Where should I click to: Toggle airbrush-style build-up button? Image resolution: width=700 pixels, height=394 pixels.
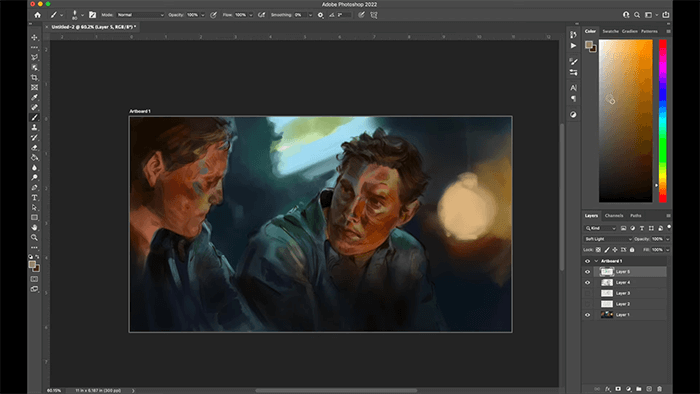coord(262,15)
